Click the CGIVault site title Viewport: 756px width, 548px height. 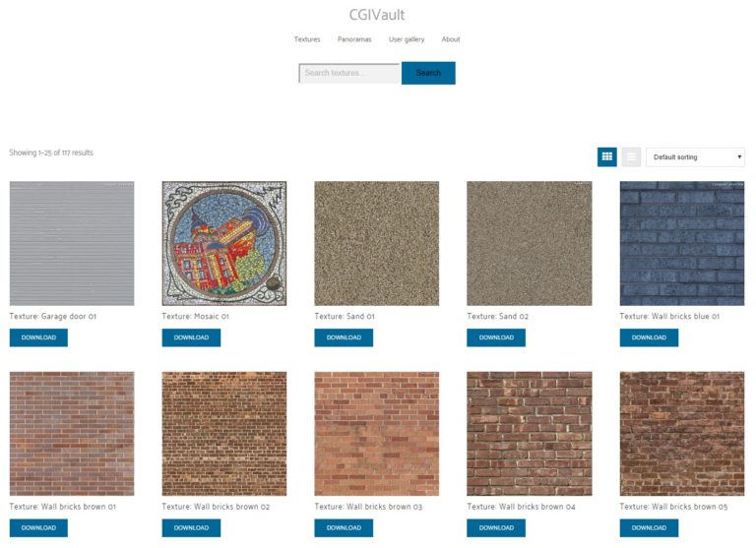click(x=377, y=15)
